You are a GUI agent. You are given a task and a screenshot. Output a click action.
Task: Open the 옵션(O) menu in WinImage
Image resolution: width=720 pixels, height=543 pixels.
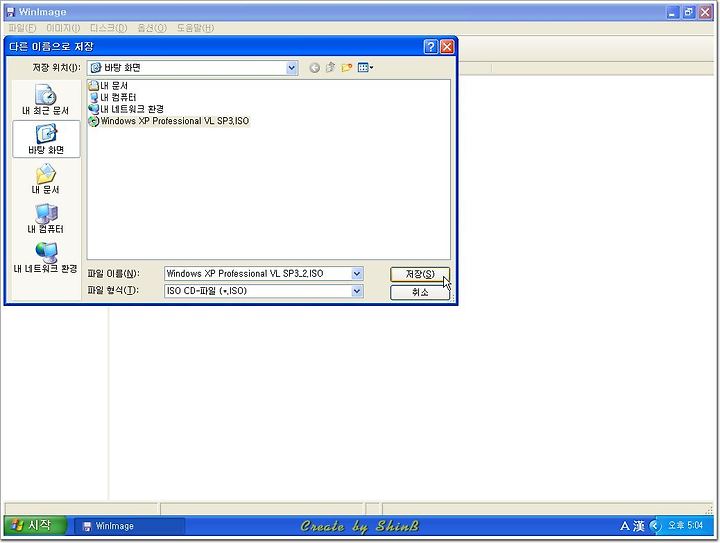(152, 28)
